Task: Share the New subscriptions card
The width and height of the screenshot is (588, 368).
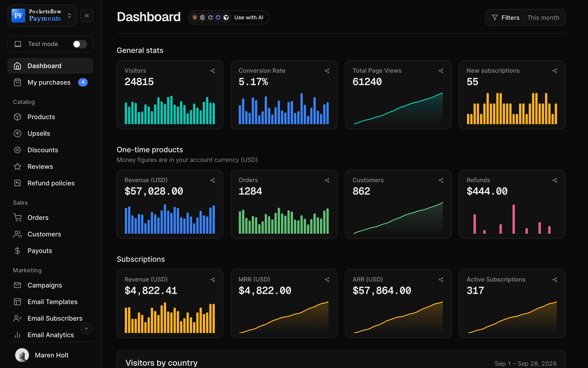Action: [x=555, y=71]
